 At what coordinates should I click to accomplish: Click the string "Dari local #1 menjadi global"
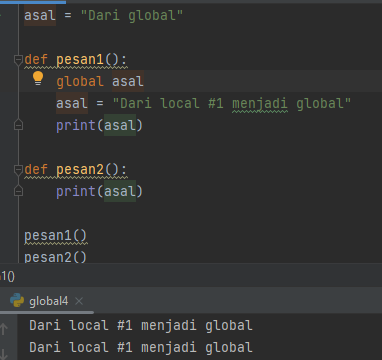232,103
